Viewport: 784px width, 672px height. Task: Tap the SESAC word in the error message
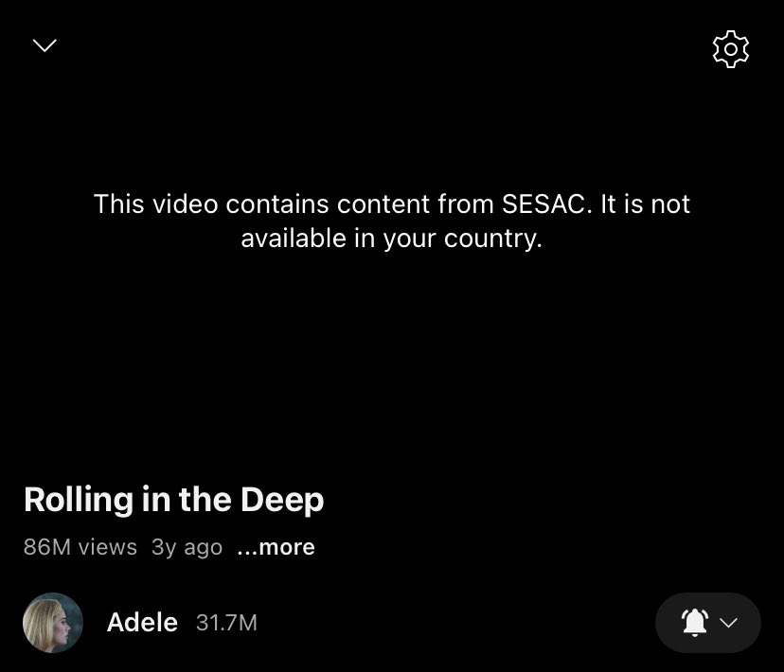tap(543, 203)
